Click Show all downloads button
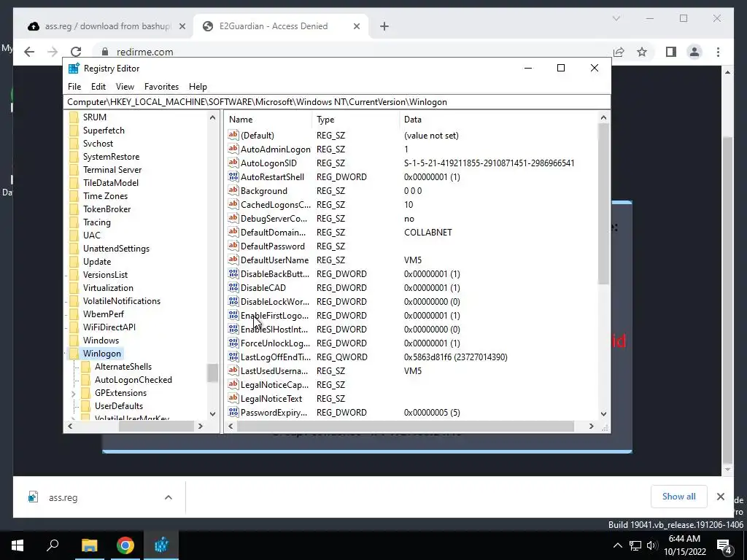Viewport: 747px width, 560px height. [x=679, y=497]
